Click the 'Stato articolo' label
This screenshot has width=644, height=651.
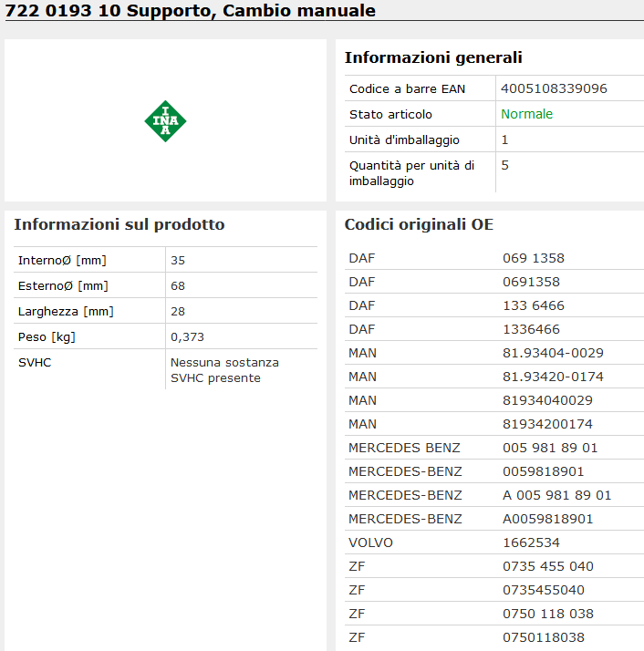390,114
